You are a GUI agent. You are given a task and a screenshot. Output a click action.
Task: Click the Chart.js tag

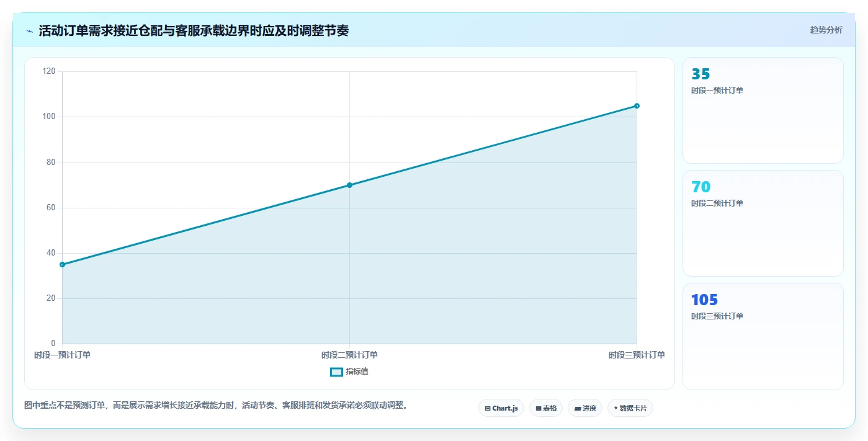501,408
